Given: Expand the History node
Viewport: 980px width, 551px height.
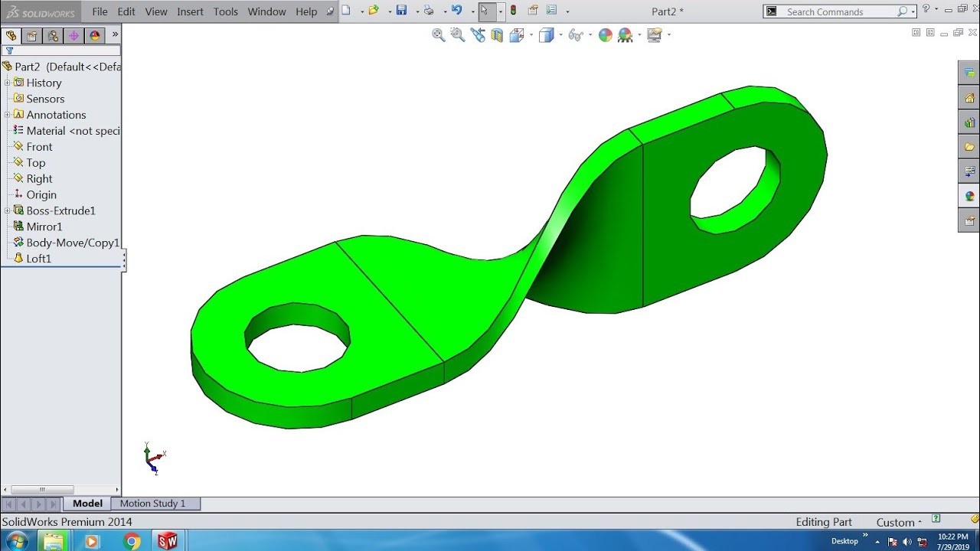Looking at the screenshot, I should [x=7, y=83].
